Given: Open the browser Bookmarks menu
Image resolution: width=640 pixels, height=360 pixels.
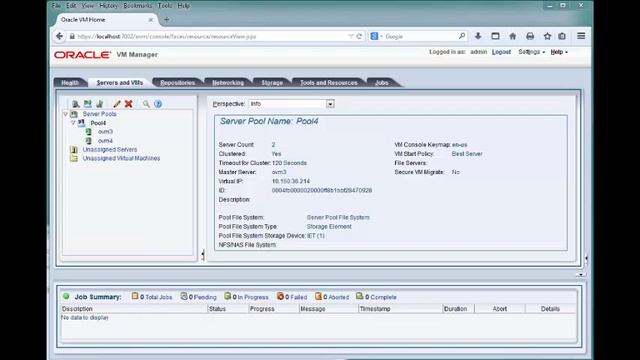Looking at the screenshot, I should click(138, 6).
